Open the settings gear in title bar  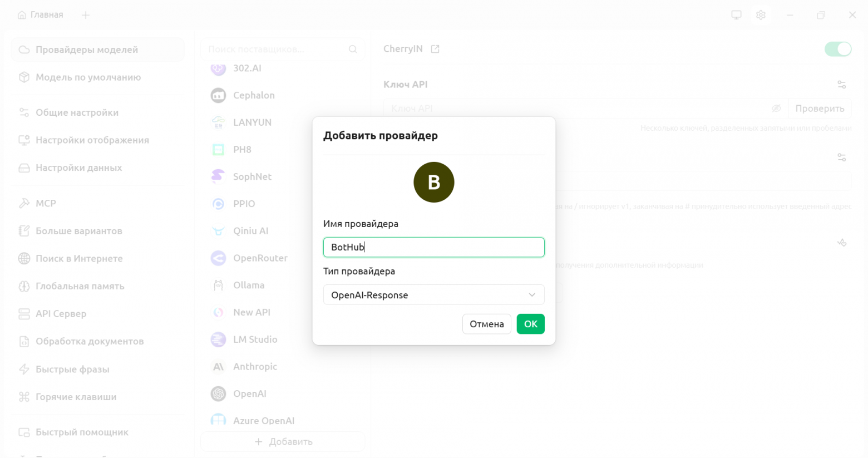pos(761,15)
